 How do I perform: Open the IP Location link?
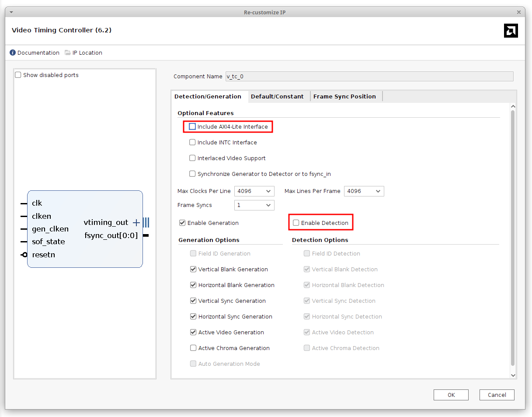click(87, 53)
